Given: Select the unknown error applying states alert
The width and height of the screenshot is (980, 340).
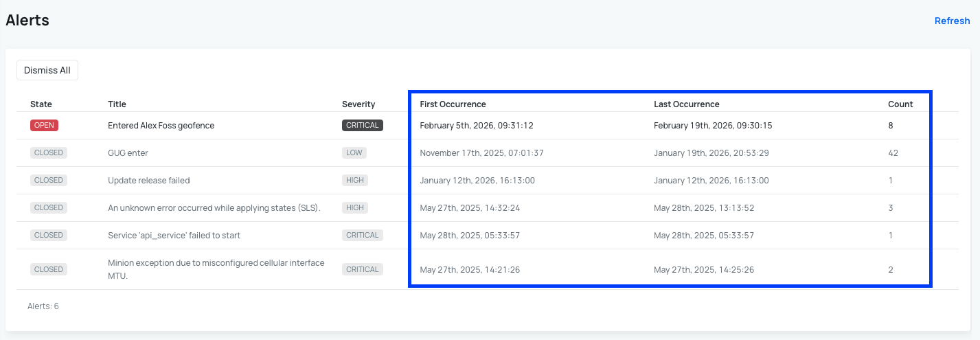Looking at the screenshot, I should [x=214, y=208].
